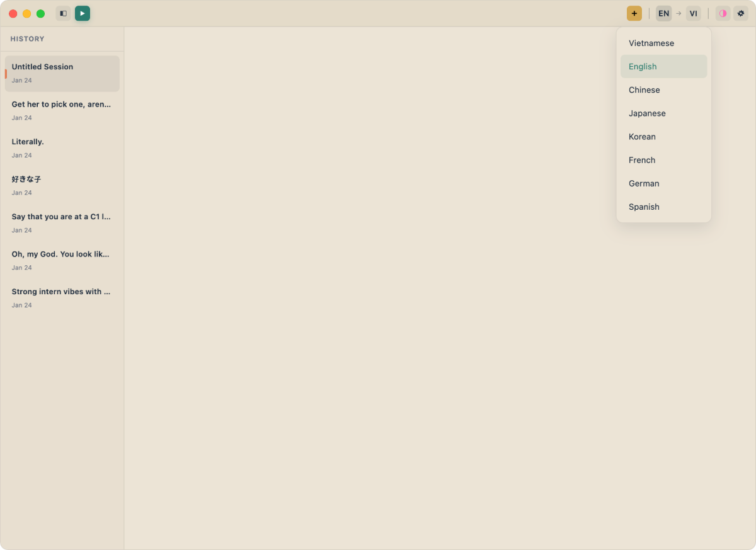Choose French in the language menu
The height and width of the screenshot is (550, 756).
point(641,160)
